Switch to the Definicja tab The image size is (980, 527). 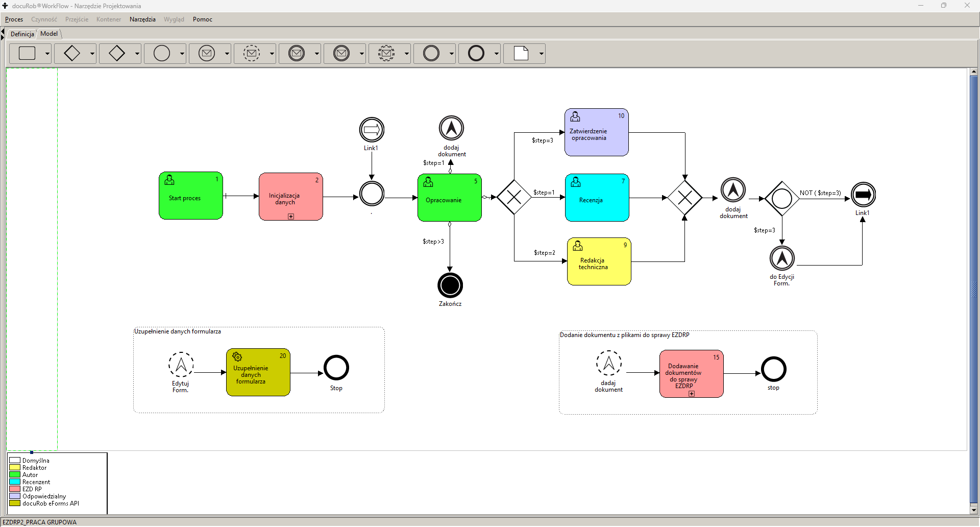[x=22, y=34]
